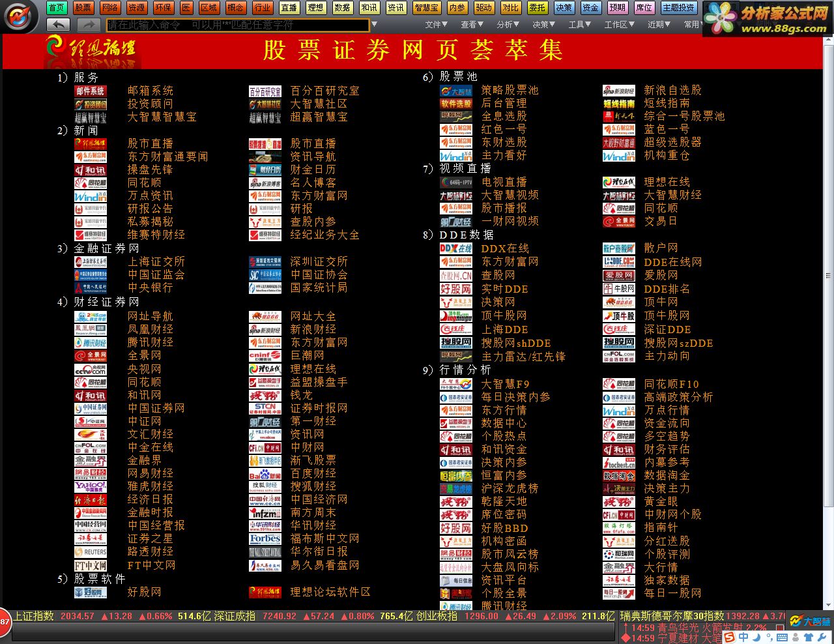Switch to the 资源 tab
This screenshot has width=834, height=644.
136,8
